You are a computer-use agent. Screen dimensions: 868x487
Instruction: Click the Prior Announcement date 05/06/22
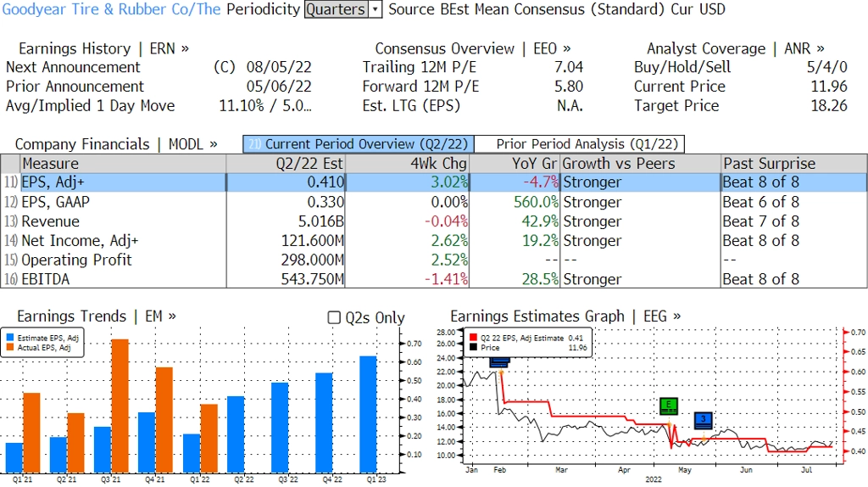click(279, 87)
